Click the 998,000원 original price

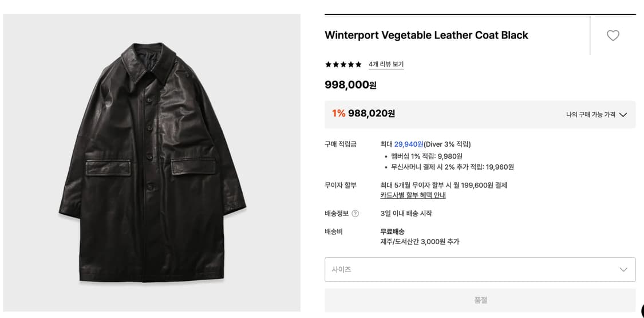(x=350, y=85)
